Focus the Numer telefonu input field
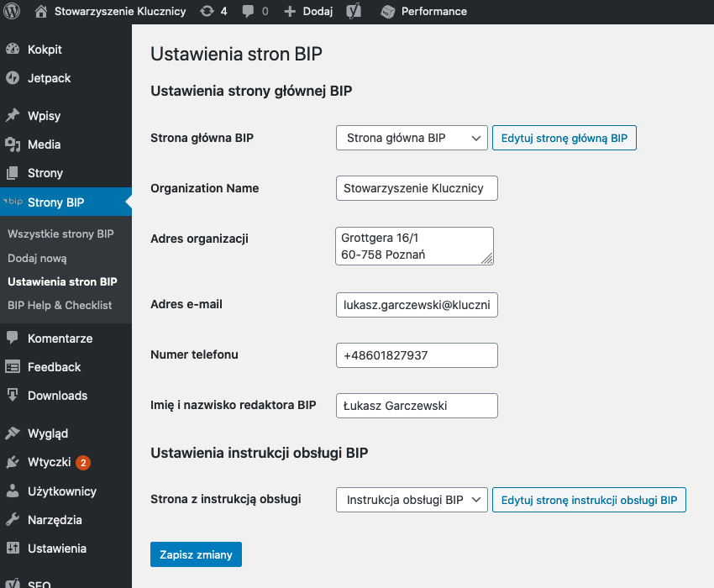Viewport: 714px width, 588px height. click(x=416, y=355)
